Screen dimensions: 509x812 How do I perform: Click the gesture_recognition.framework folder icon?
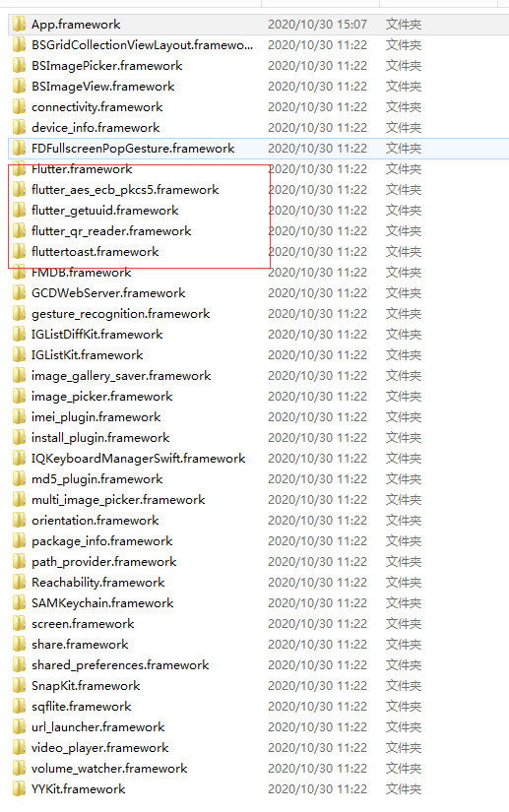[19, 314]
